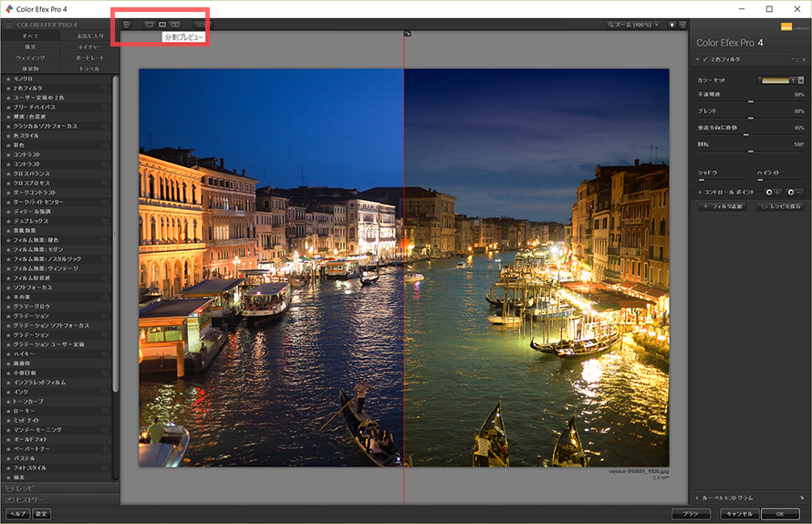This screenshot has height=524, width=812.
Task: Open the 設定 settings button
Action: 41,514
